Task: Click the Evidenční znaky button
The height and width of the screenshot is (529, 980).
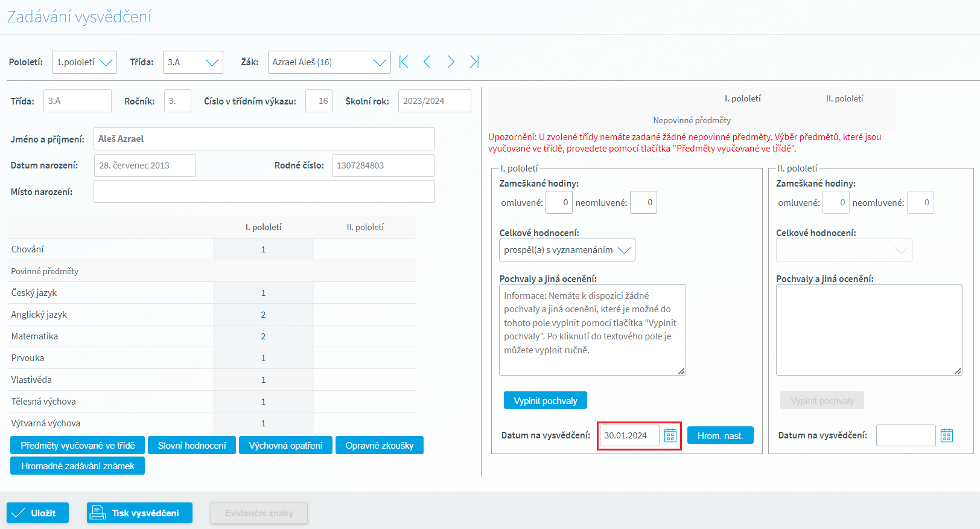Action: (x=259, y=513)
